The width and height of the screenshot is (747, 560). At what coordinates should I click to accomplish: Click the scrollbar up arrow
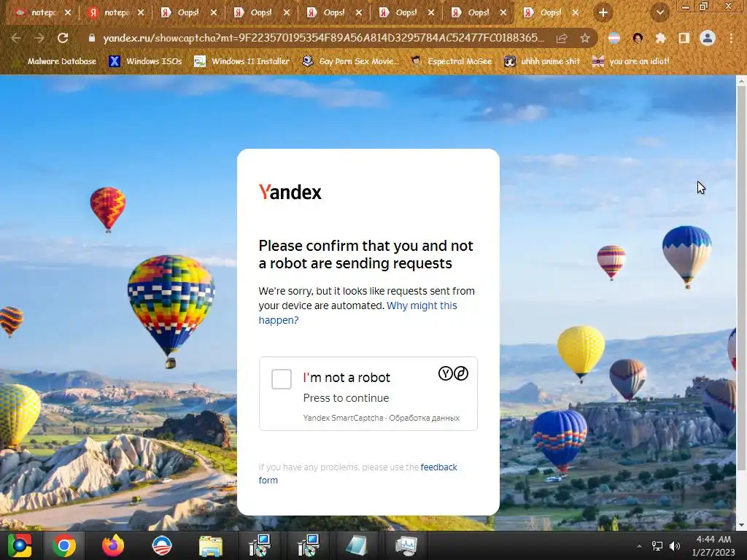741,81
